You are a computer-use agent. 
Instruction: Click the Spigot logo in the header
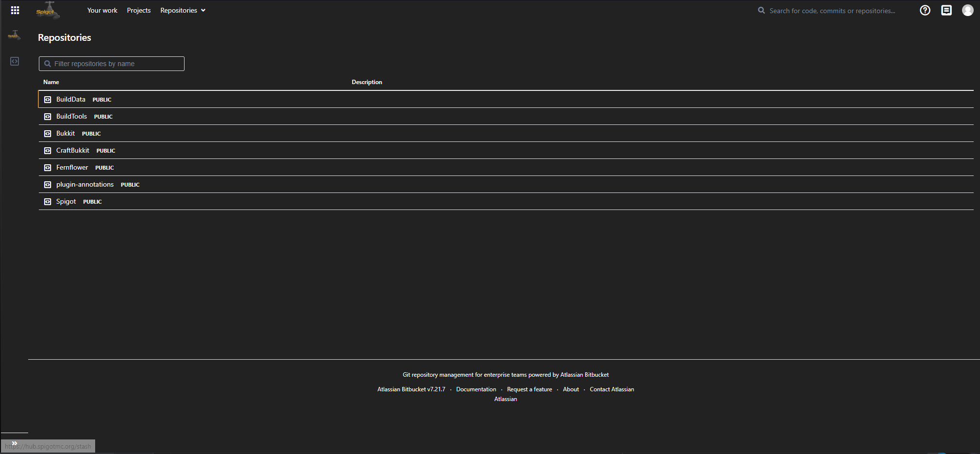pos(48,10)
